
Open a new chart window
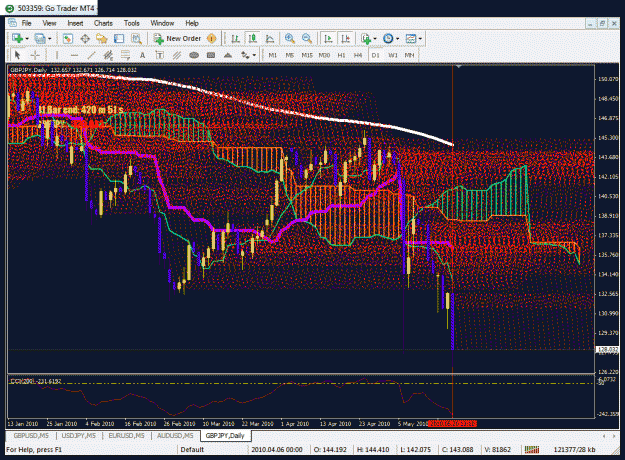coord(17,38)
